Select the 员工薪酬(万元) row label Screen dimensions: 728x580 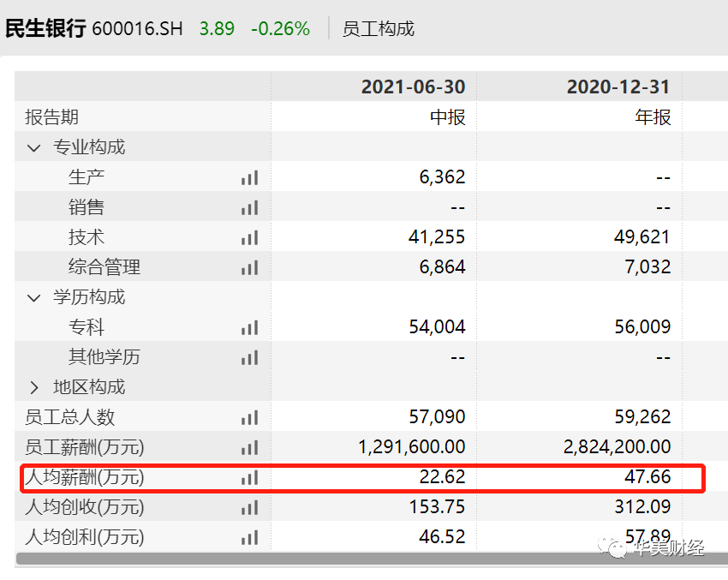pos(85,446)
